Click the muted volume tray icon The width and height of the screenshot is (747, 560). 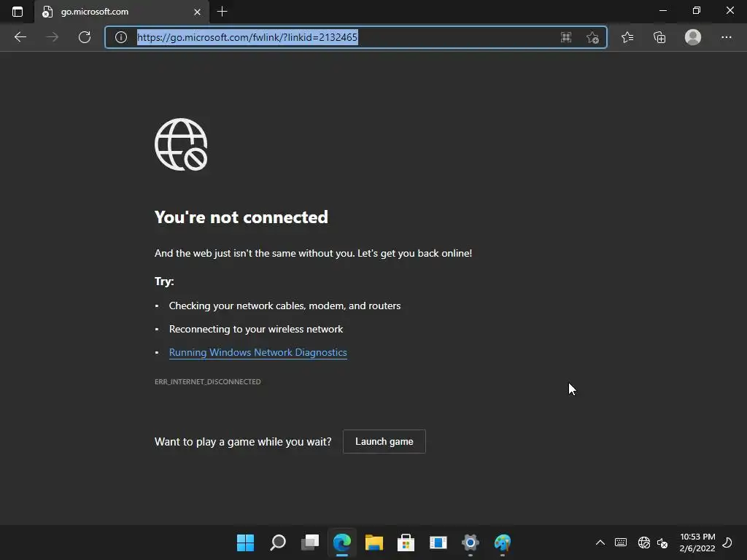click(x=662, y=542)
